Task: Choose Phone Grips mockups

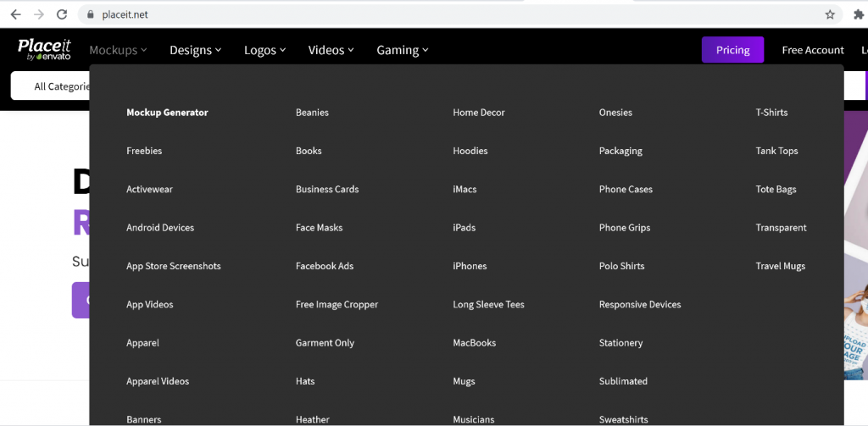Action: coord(625,227)
